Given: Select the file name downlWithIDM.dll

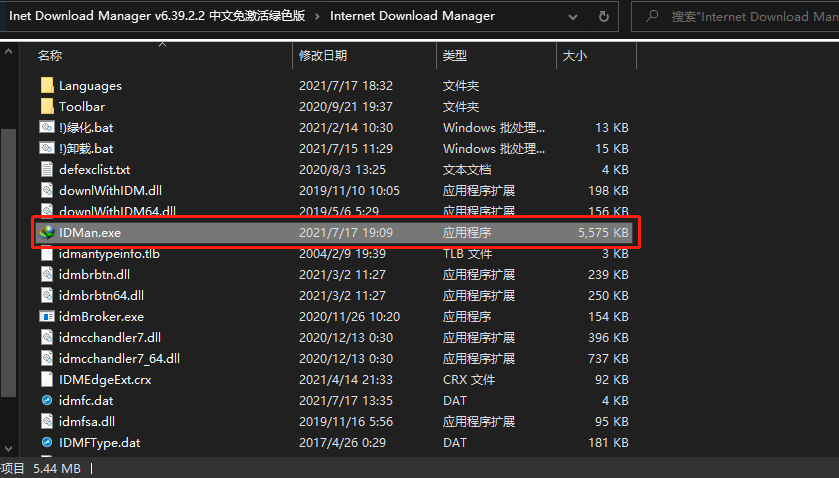Looking at the screenshot, I should click(x=110, y=190).
